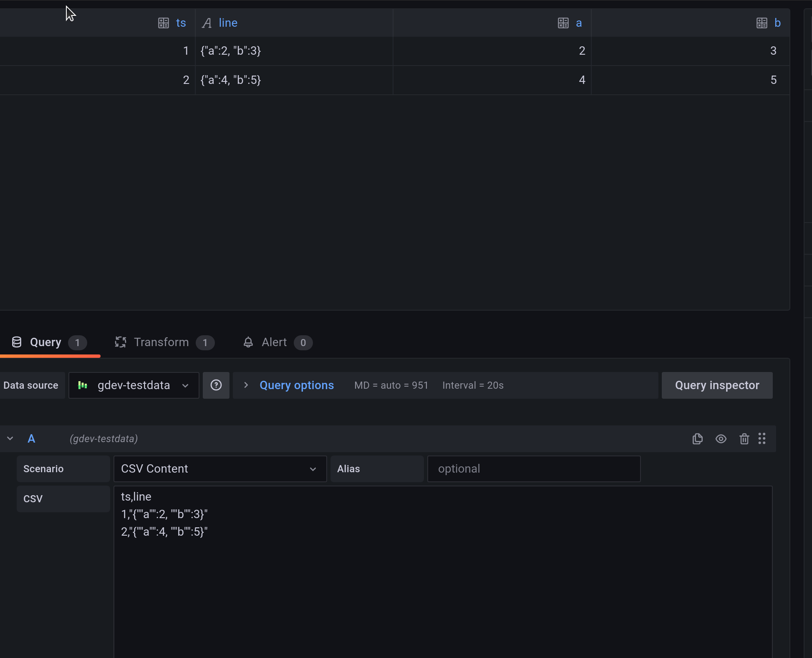Open the Query inspector
The image size is (812, 658).
[x=717, y=385]
